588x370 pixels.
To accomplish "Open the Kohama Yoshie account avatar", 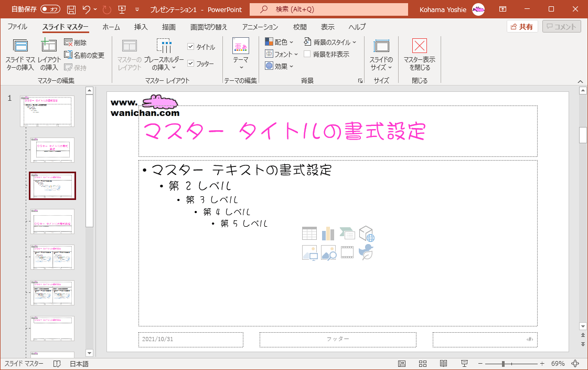I will coord(478,9).
